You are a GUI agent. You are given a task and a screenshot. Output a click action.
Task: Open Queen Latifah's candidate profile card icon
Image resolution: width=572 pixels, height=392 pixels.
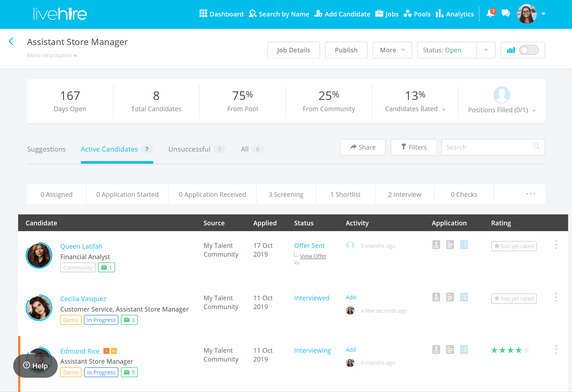436,245
